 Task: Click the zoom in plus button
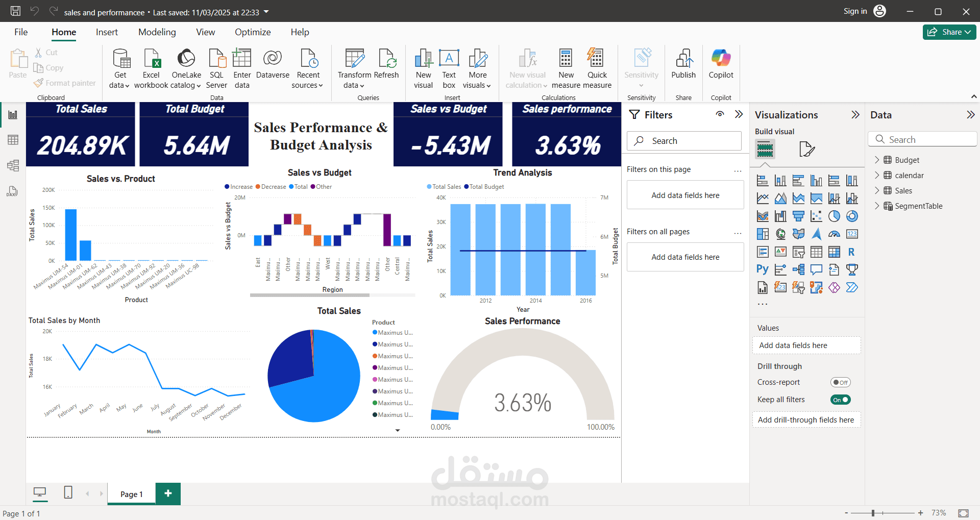coord(920,513)
